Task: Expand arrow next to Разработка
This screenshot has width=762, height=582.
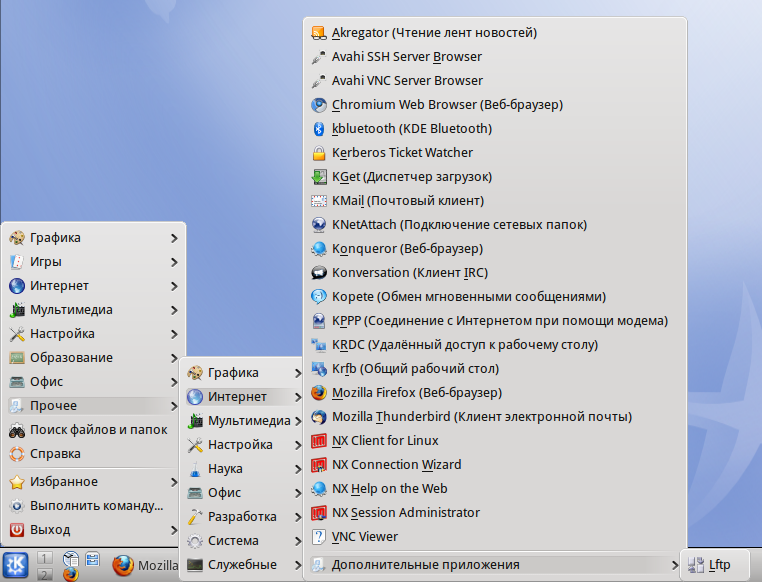Action: pos(298,517)
